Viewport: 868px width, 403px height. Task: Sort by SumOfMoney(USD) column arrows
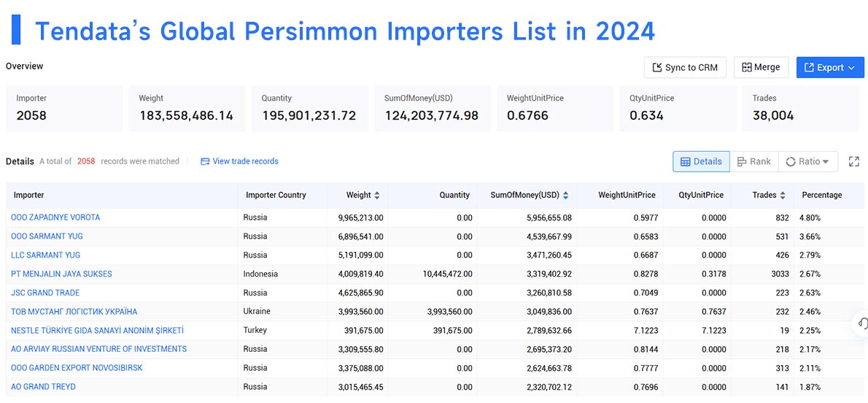566,195
